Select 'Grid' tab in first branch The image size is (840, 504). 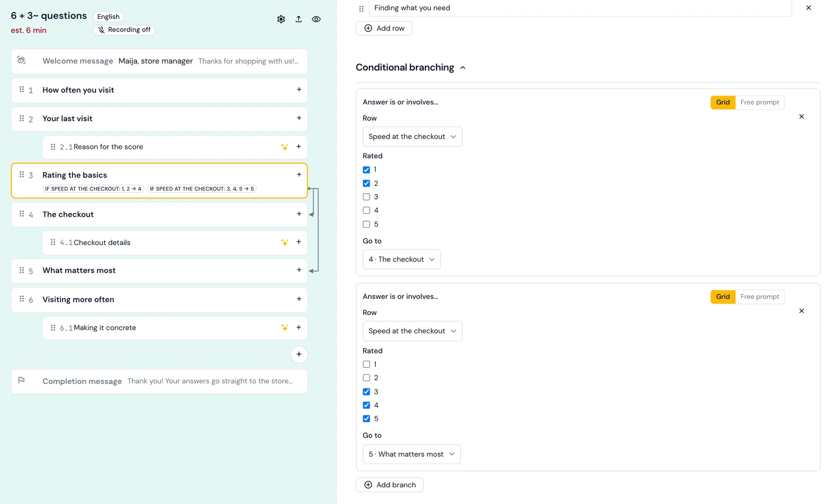pyautogui.click(x=723, y=102)
